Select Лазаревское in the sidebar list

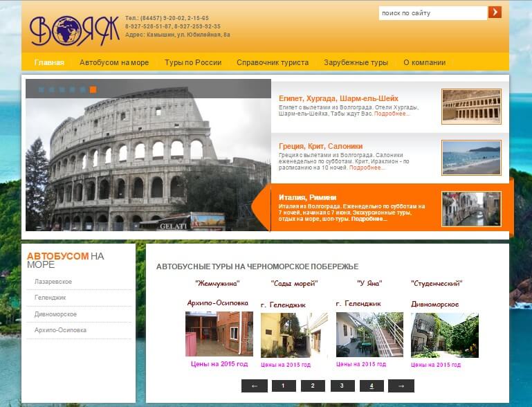tap(53, 282)
